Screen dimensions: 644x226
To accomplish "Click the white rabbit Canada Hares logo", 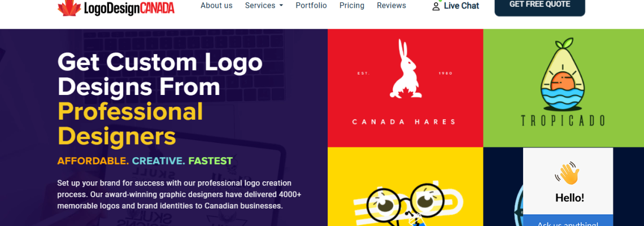I will tap(403, 68).
